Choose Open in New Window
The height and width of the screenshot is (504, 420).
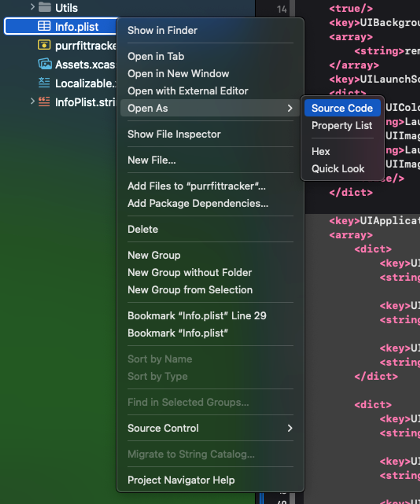178,74
